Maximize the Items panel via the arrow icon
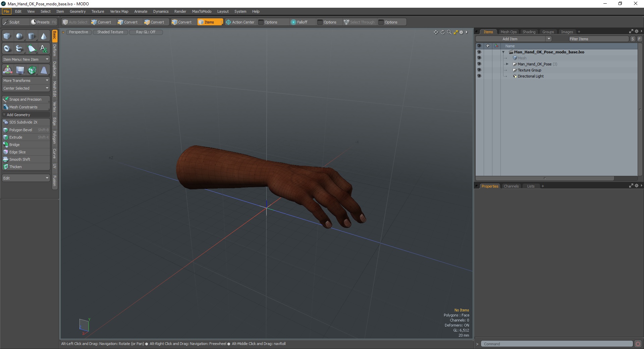This screenshot has height=349, width=644. click(x=631, y=31)
